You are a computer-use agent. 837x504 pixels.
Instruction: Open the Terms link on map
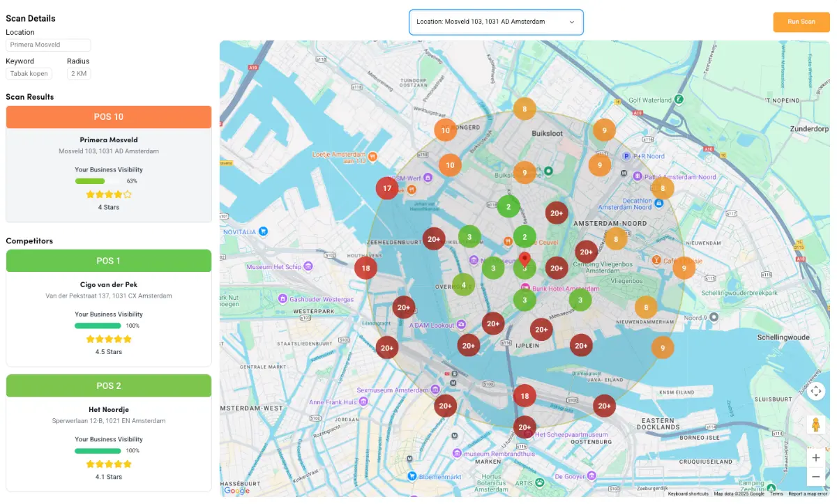(776, 494)
